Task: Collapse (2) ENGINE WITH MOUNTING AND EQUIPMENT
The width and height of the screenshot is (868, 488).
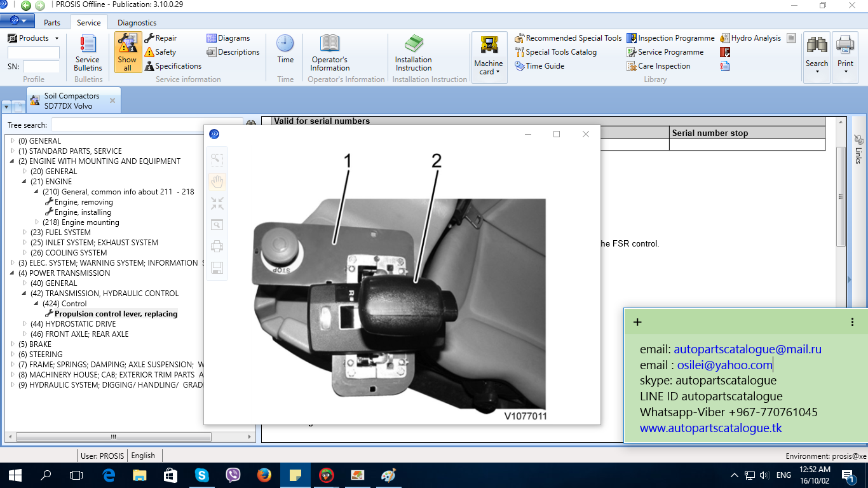Action: tap(13, 161)
